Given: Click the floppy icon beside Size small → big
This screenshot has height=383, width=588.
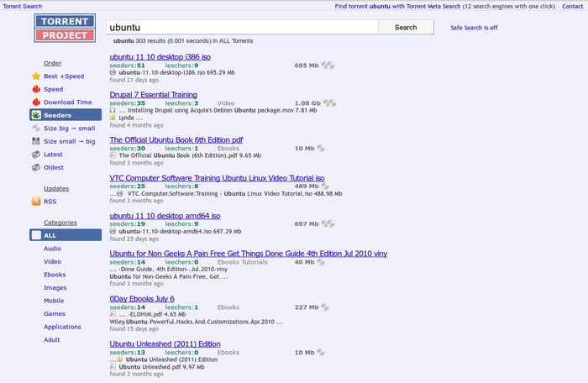Looking at the screenshot, I should coord(36,141).
